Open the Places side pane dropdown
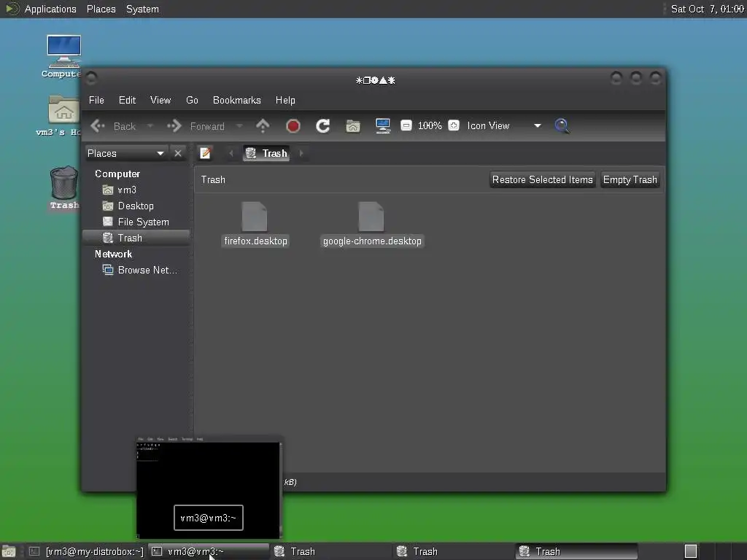This screenshot has width=747, height=560. click(x=126, y=153)
